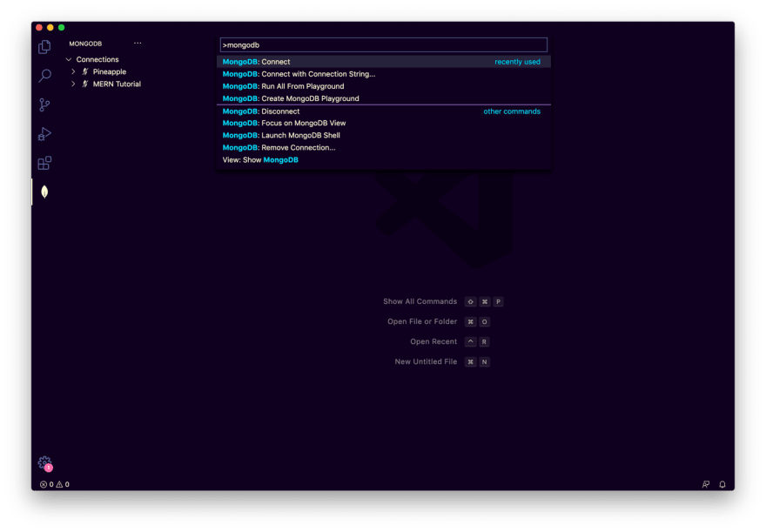Choose MongoDB: Run All From Playground
766x532 pixels.
384,86
